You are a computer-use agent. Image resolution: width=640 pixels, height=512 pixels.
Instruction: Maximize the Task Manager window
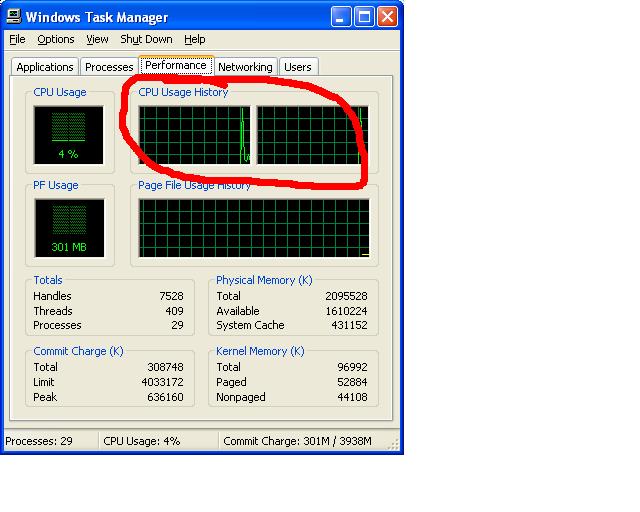[364, 17]
